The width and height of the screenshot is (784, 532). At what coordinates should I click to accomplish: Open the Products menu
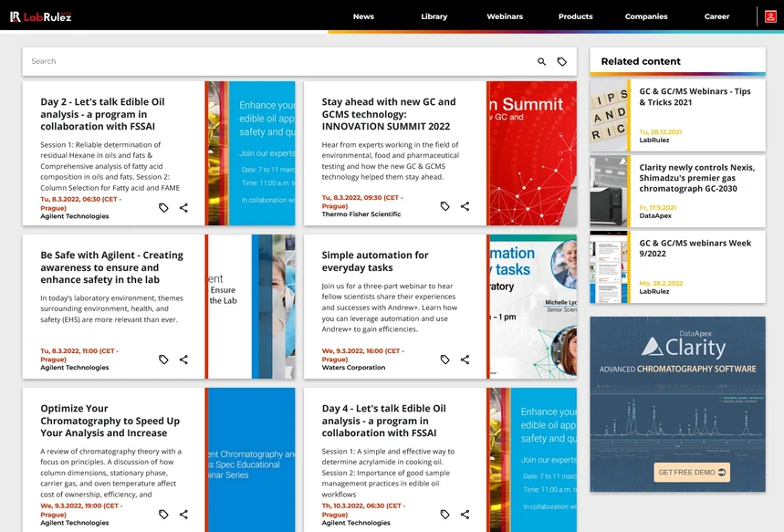(576, 16)
